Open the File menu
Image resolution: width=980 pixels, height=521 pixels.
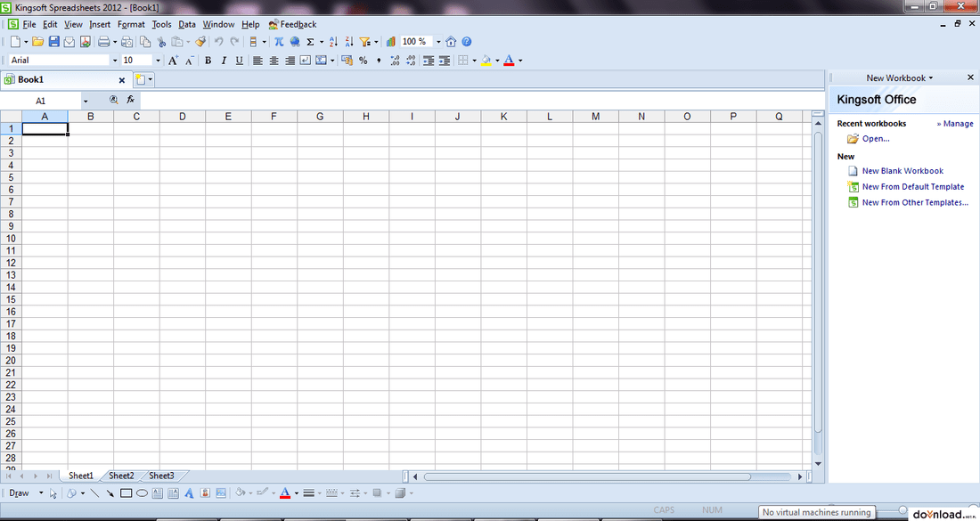[x=29, y=24]
